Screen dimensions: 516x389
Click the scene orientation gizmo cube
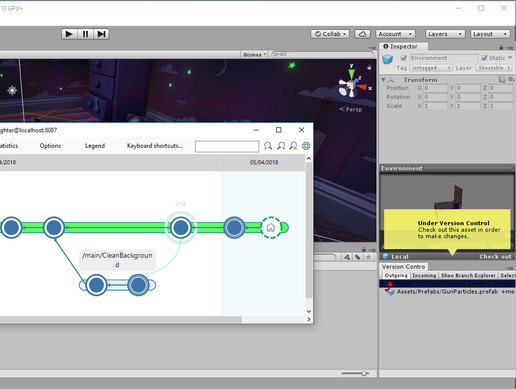click(x=351, y=86)
